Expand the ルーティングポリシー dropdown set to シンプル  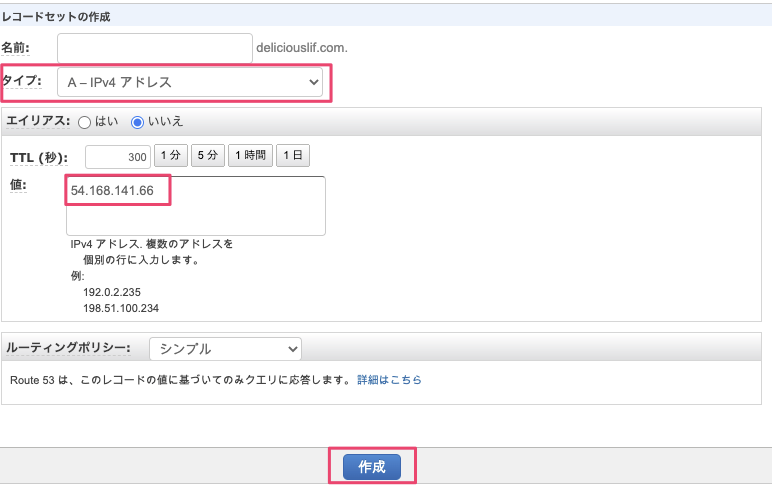[x=225, y=349]
